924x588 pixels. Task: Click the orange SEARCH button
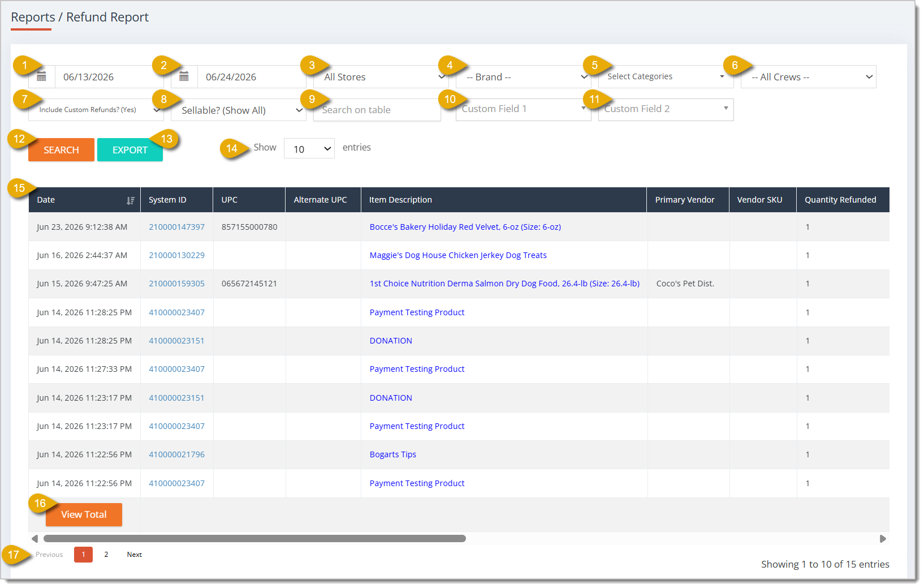[x=61, y=150]
